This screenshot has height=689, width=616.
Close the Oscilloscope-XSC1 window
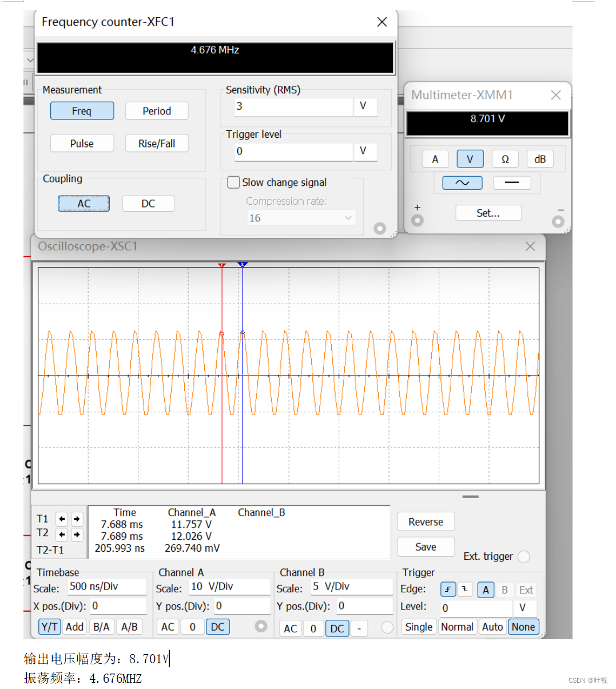(x=530, y=246)
